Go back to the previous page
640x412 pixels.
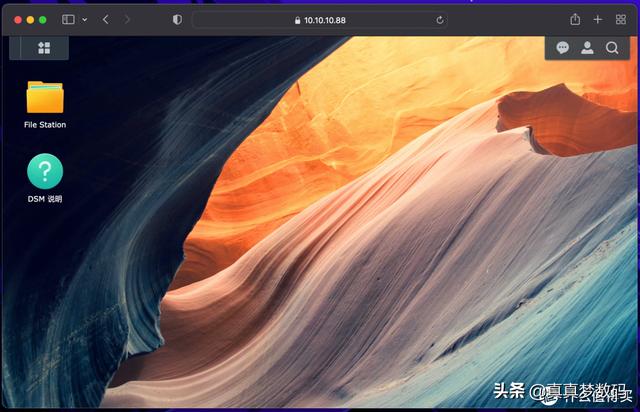coord(106,19)
